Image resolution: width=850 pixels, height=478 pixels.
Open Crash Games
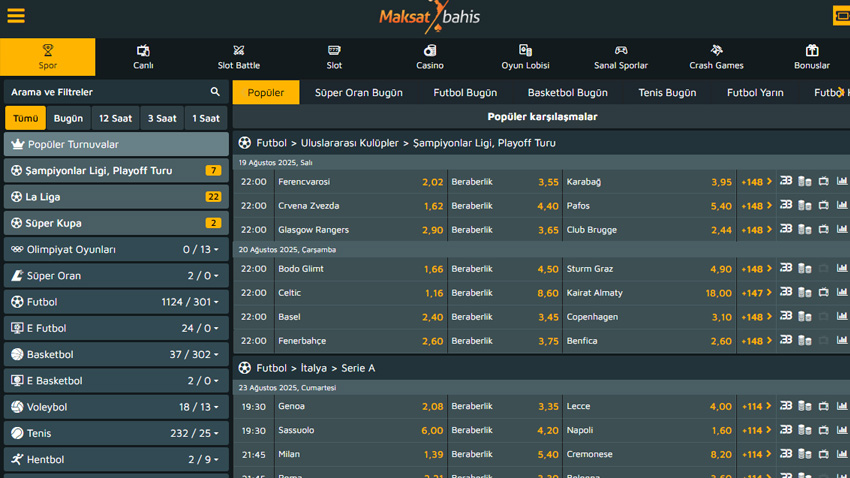point(716,57)
